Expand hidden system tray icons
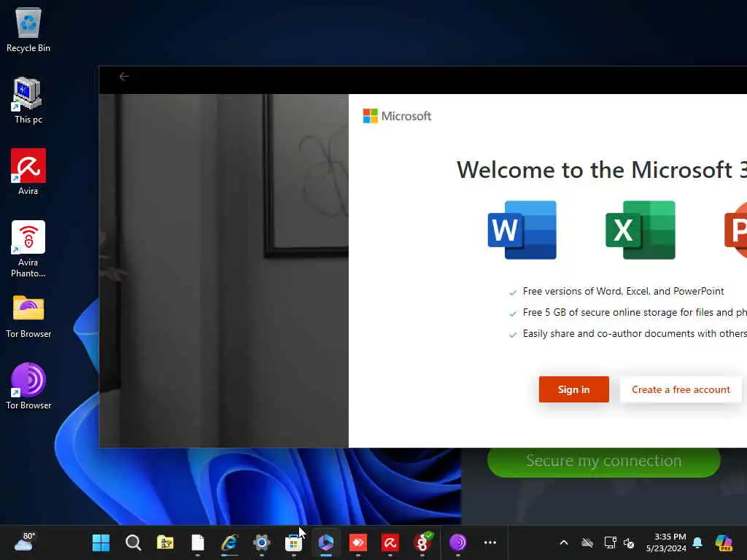Screen dimensions: 747x560 pyautogui.click(x=564, y=542)
